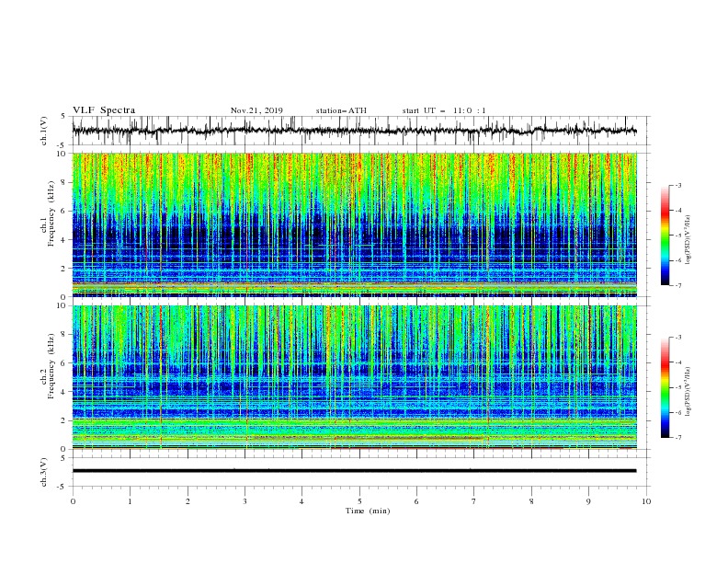
Task: Select the date text 'Nov.21, 2019'
Action: tap(256, 110)
